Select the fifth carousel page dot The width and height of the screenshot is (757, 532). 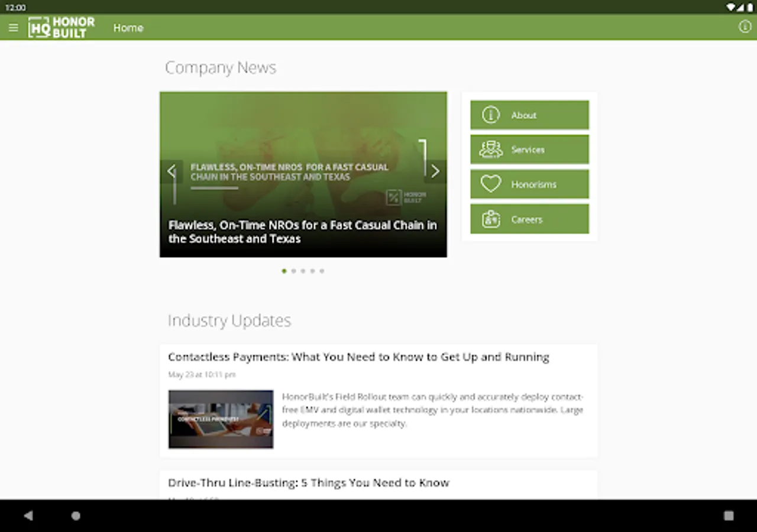click(322, 271)
